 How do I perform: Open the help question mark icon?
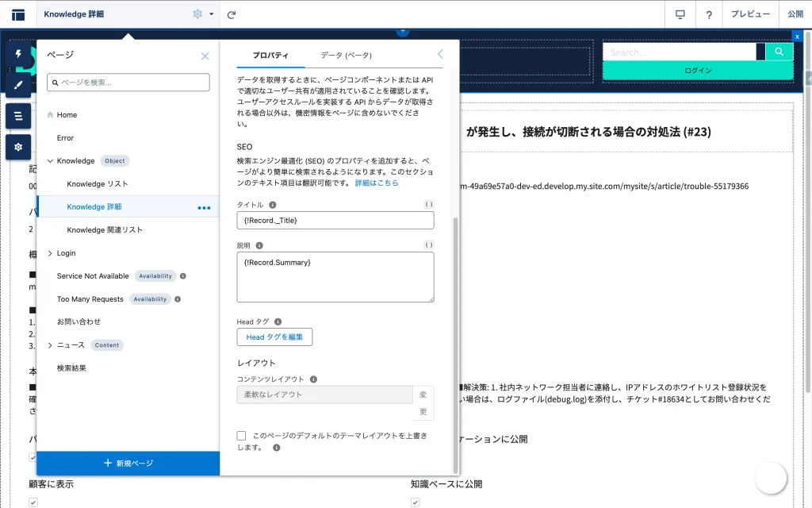(x=709, y=14)
